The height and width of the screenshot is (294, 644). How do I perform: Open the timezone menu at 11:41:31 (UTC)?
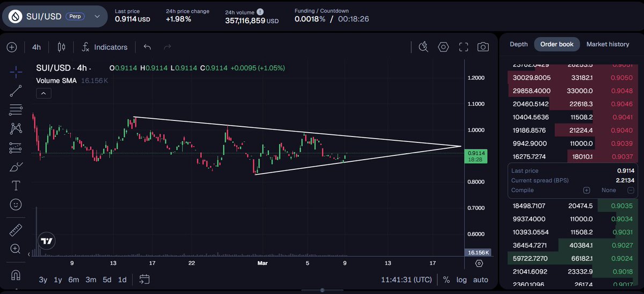[406, 279]
